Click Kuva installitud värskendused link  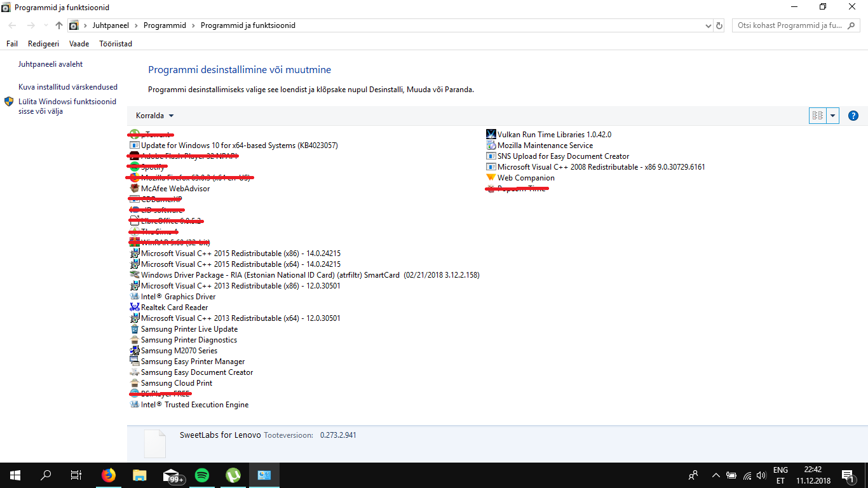coord(67,87)
